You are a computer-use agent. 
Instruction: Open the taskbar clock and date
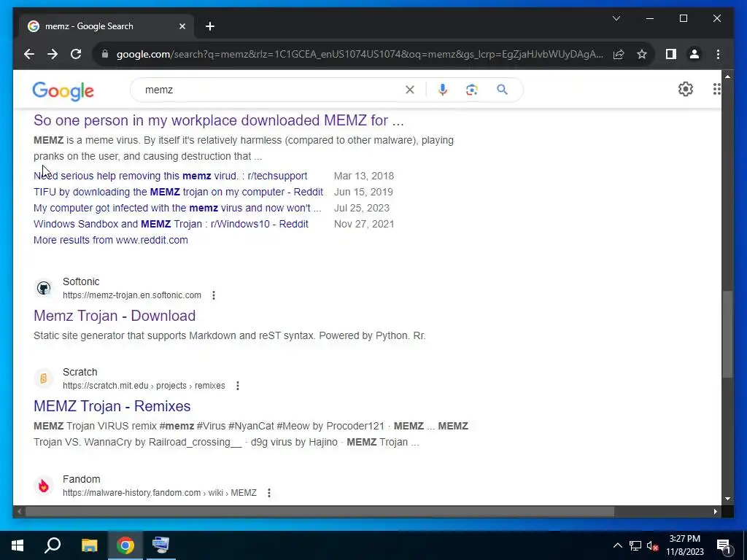pos(684,545)
